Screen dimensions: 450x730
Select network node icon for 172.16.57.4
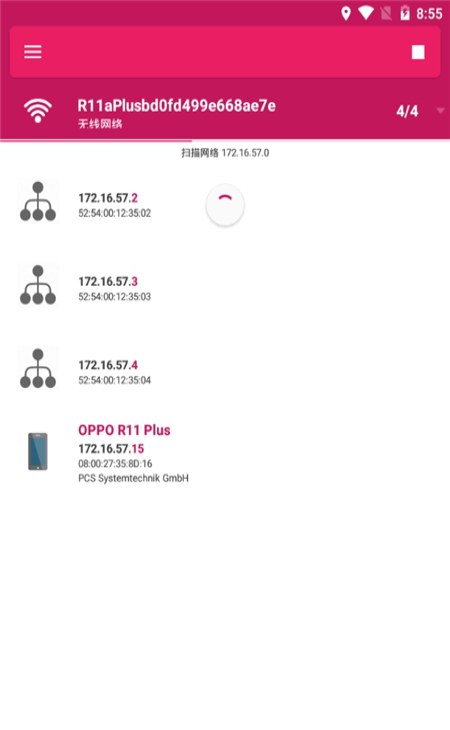(x=38, y=368)
